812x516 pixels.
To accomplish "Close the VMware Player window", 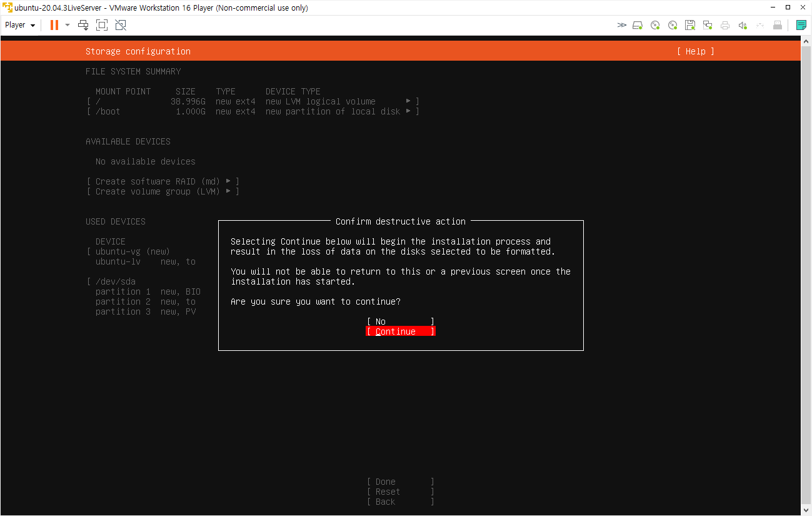I will click(804, 8).
